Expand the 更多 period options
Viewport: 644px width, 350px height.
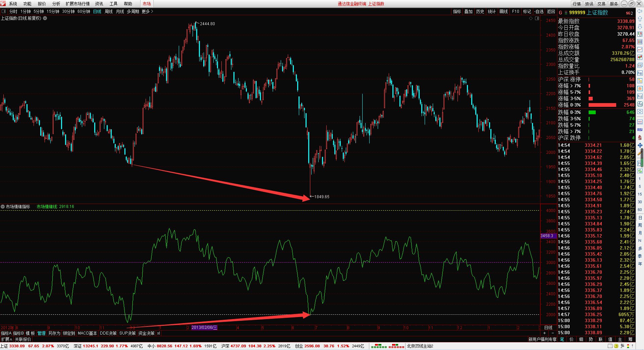(x=147, y=11)
